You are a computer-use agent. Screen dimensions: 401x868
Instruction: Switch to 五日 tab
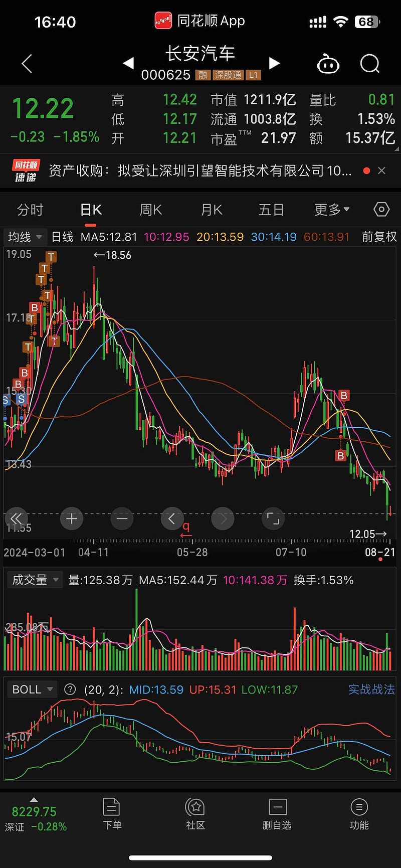click(271, 210)
